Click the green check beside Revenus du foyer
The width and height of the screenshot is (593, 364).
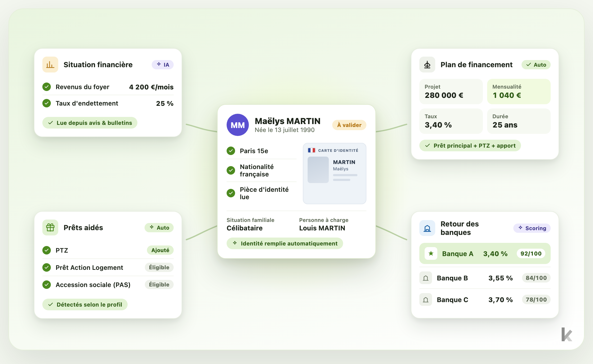(47, 87)
